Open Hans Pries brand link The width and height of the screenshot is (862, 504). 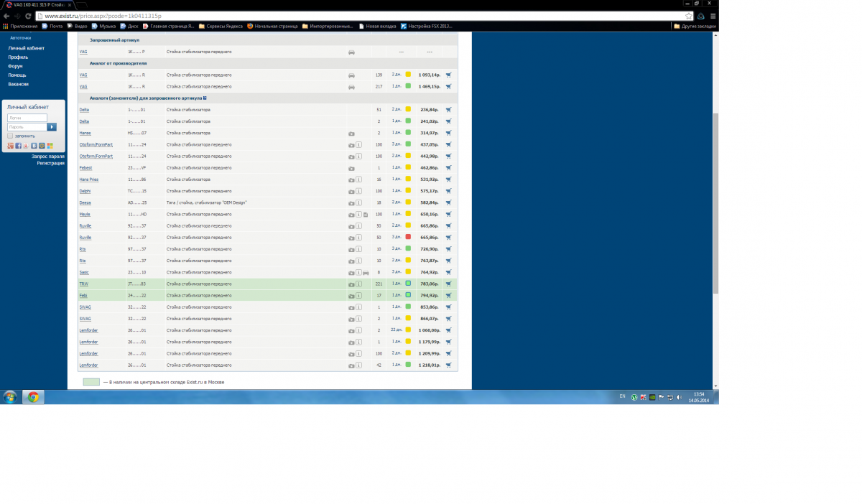89,179
